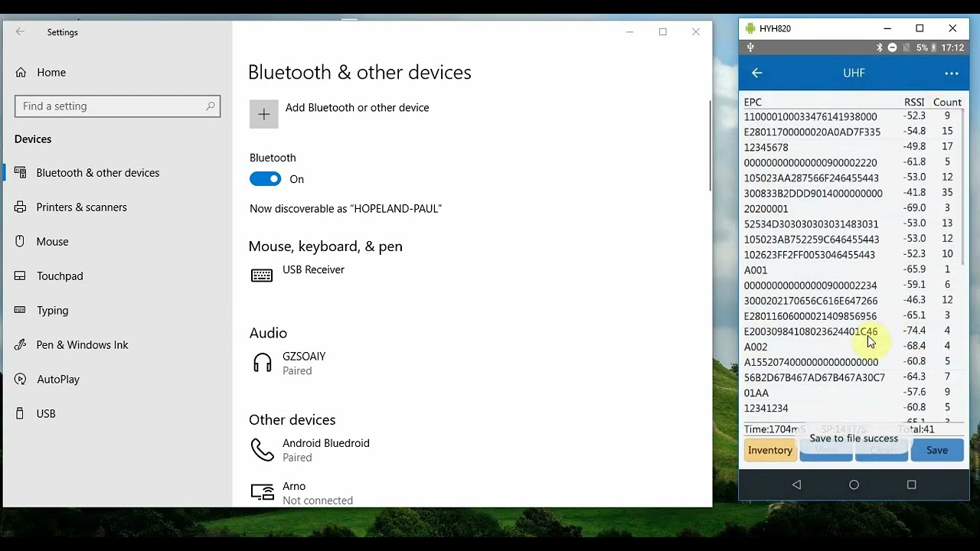980x551 pixels.
Task: Select EPC row 1100001000334761419380000
Action: (x=851, y=116)
